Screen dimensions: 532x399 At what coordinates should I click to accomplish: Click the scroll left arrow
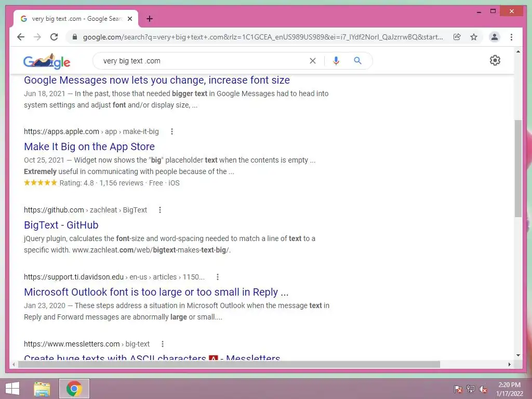14,364
